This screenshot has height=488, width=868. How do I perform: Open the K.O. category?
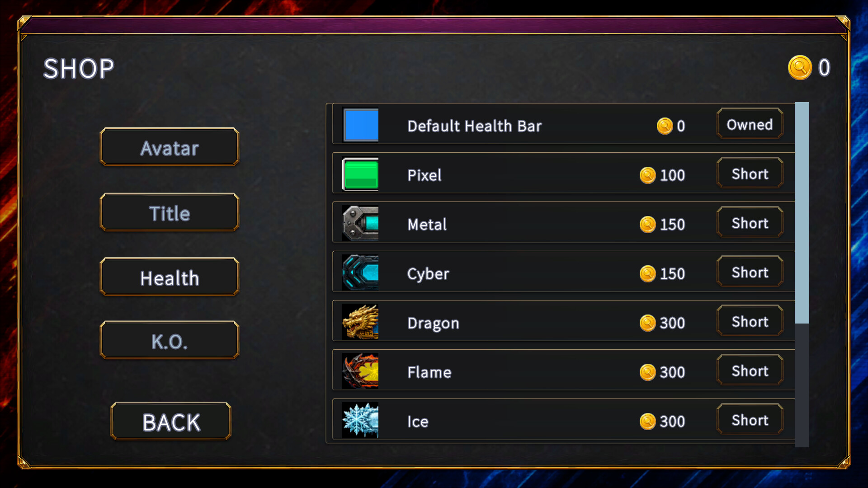click(x=170, y=340)
